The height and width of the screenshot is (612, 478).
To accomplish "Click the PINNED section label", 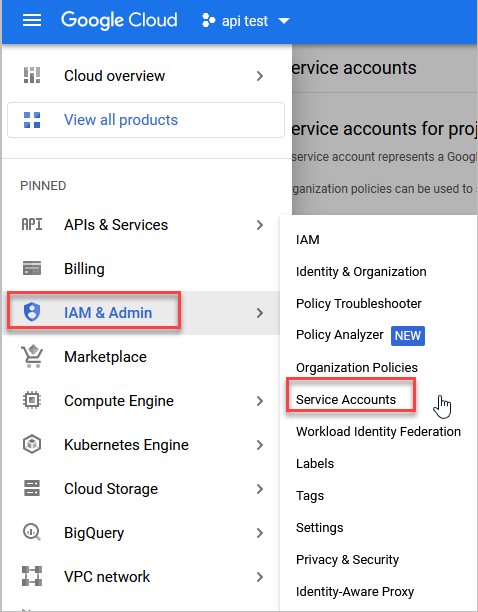I will coord(43,186).
